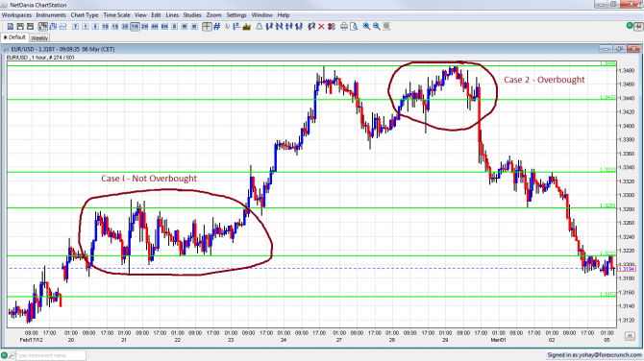Click the green status indicator top-right
This screenshot has height=361, width=644.
630,26
